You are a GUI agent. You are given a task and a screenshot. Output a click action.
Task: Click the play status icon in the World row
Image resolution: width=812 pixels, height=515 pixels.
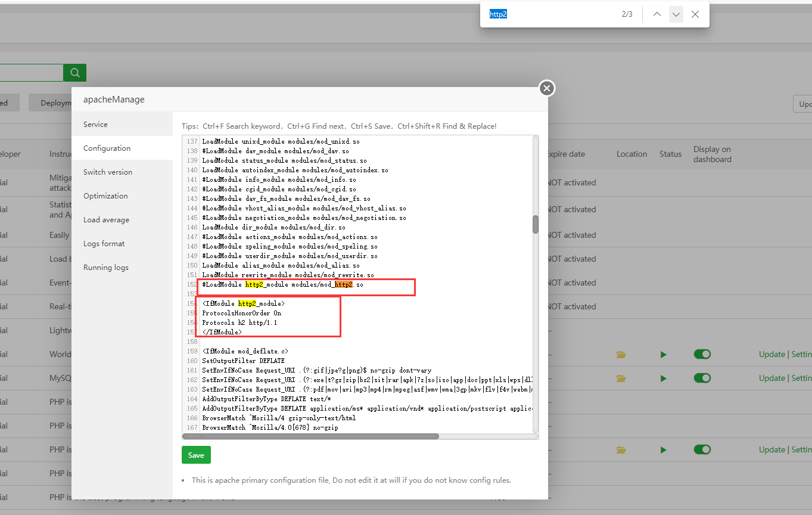664,355
